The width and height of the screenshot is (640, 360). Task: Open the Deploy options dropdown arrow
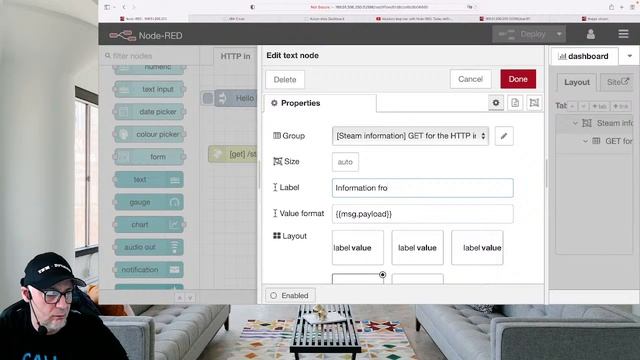[x=559, y=34]
